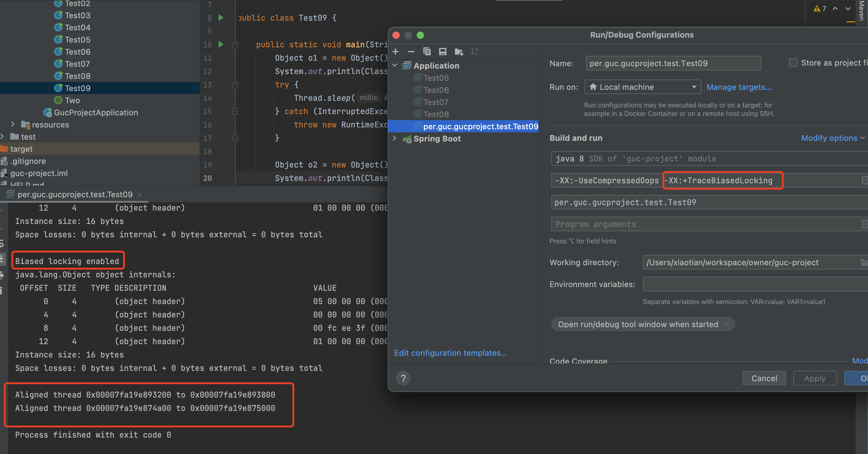The height and width of the screenshot is (454, 868).
Task: Click the next highlighted warning down arrow
Action: (x=848, y=9)
